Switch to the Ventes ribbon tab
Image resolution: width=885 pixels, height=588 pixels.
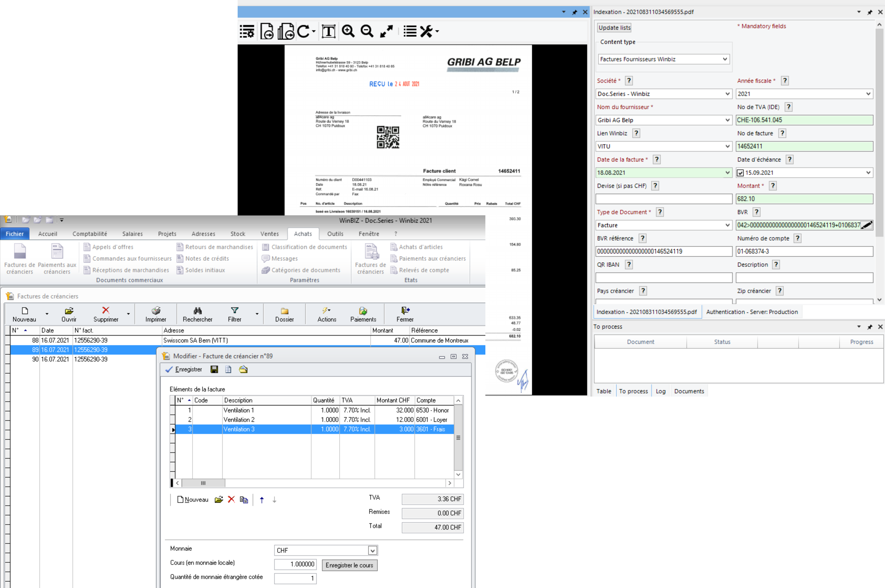[x=270, y=234]
